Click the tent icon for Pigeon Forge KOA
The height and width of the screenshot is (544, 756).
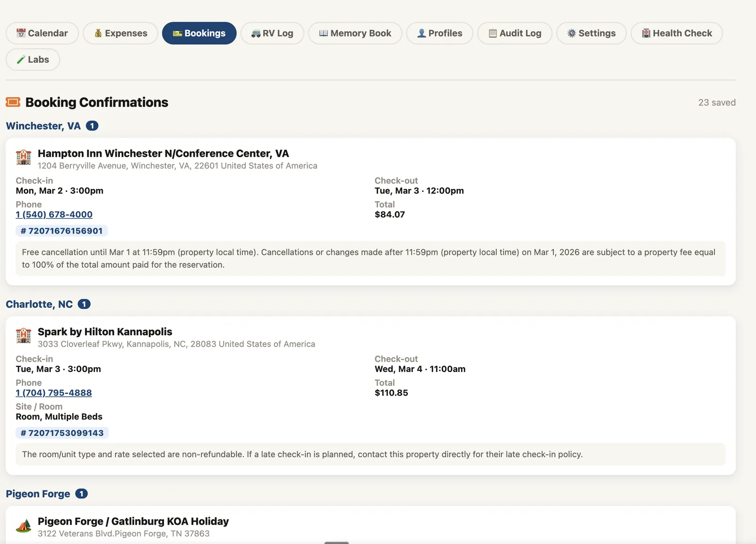pos(24,525)
